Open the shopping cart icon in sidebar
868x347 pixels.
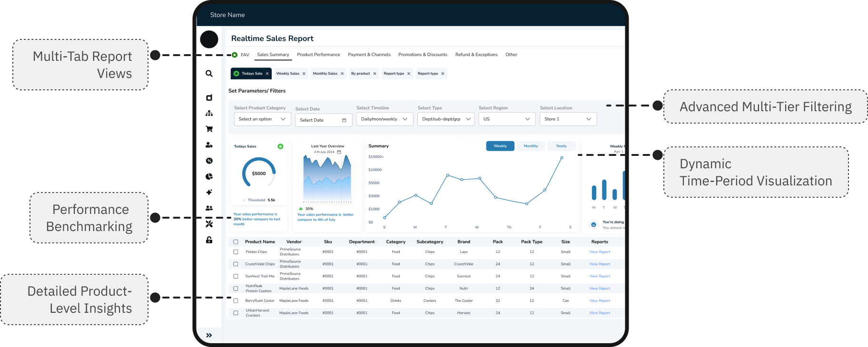(x=209, y=129)
